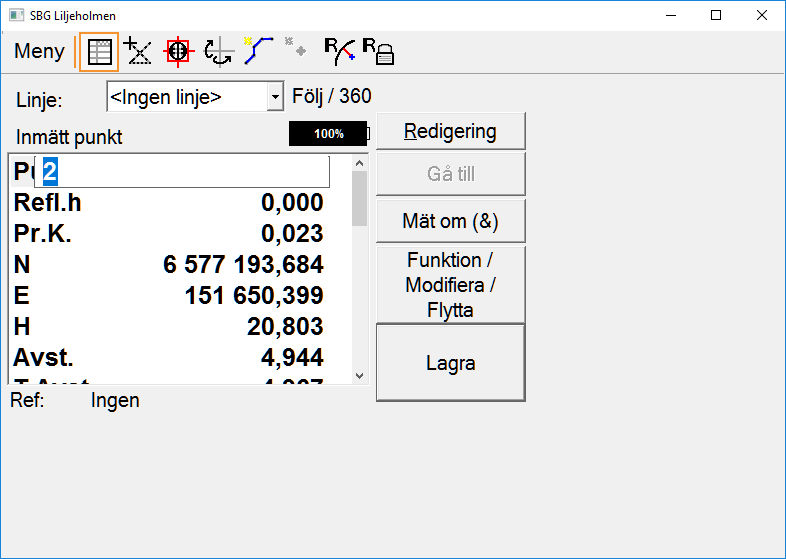Click the Redigering button
Viewport: 786px width, 559px height.
click(x=450, y=131)
